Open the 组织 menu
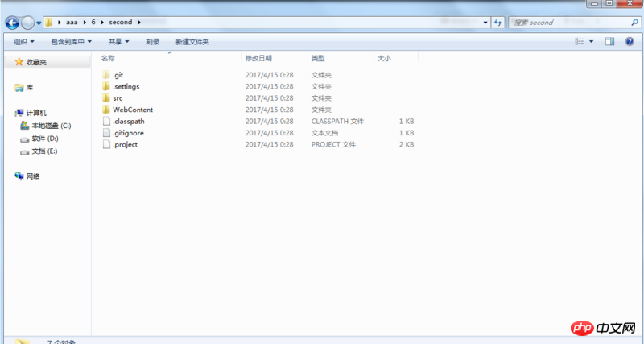 [24, 42]
